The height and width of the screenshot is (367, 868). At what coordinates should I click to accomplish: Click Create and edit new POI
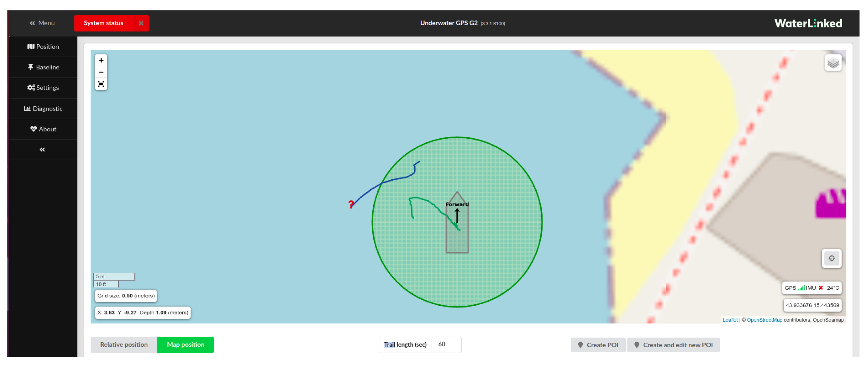coord(673,345)
